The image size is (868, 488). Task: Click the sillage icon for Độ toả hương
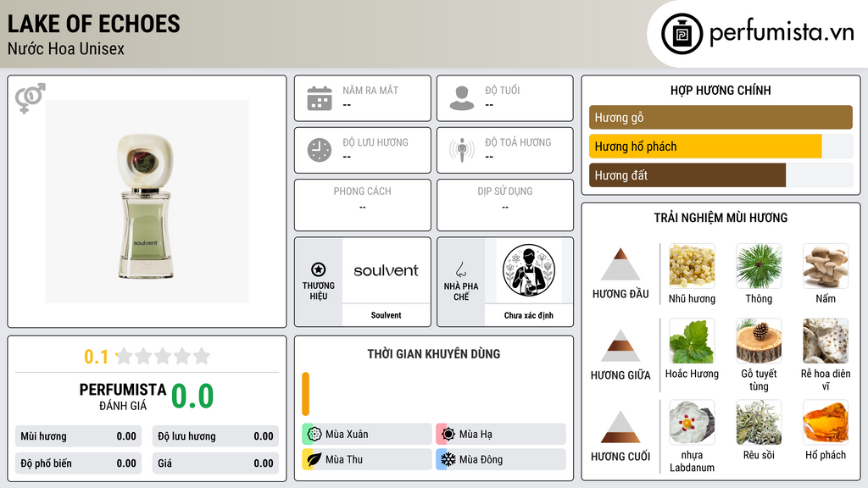pos(462,150)
